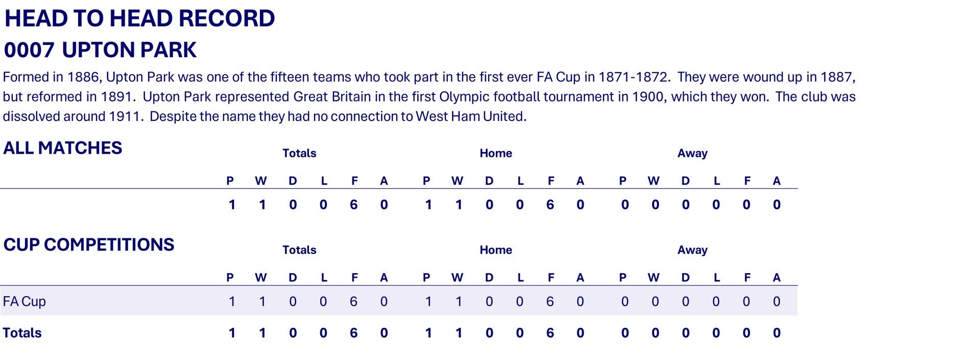Viewport: 980px width, 363px height.
Task: Click the ALL MATCHES section heading
Action: [x=63, y=148]
